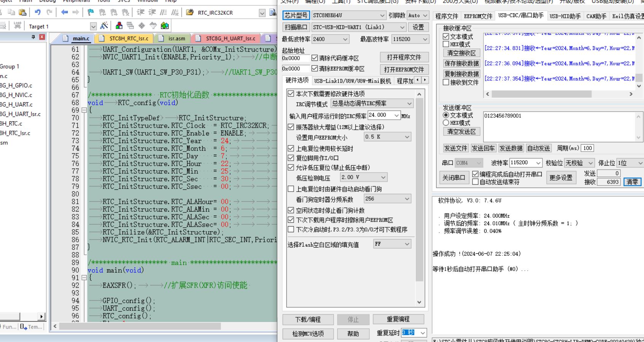Viewport: 644px width, 342px height.
Task: Click 清零 counter reset button
Action: coord(632,182)
